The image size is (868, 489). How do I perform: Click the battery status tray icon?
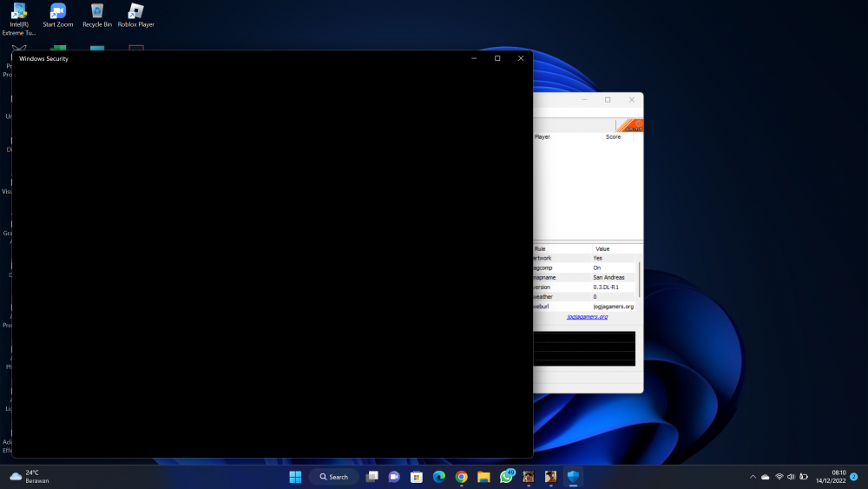pyautogui.click(x=804, y=477)
